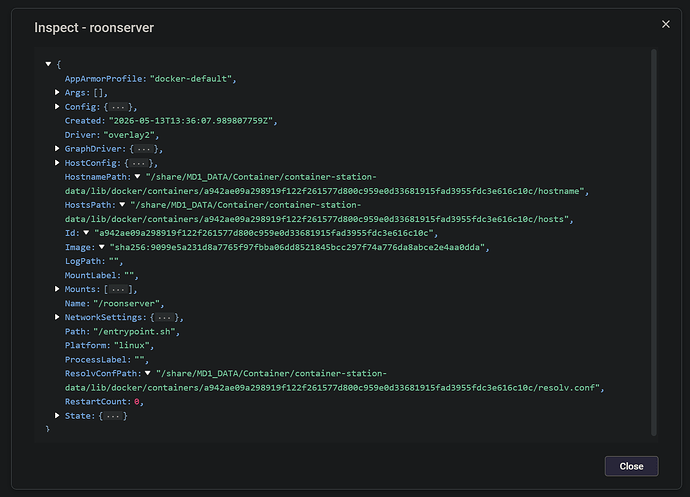Expand the Args array
Viewport: 690px width, 497px height.
[x=57, y=92]
